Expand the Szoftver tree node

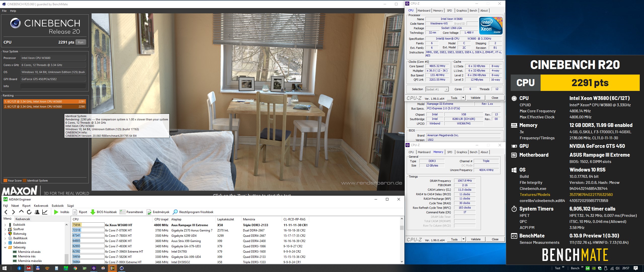pyautogui.click(x=5, y=229)
